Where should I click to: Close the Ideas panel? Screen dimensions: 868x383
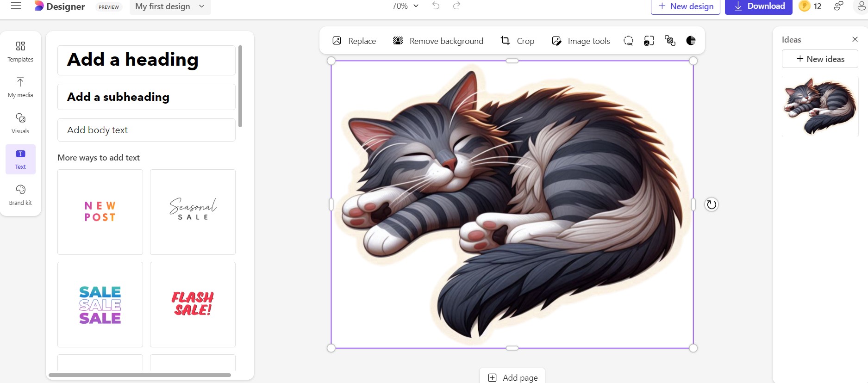(855, 39)
